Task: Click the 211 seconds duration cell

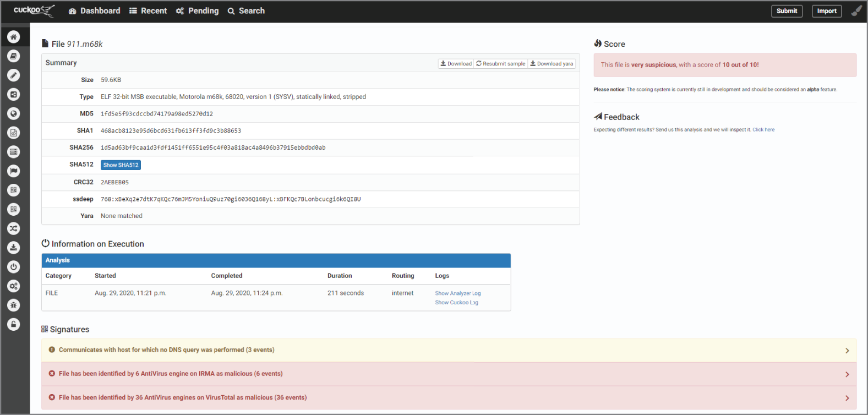Action: click(x=346, y=293)
